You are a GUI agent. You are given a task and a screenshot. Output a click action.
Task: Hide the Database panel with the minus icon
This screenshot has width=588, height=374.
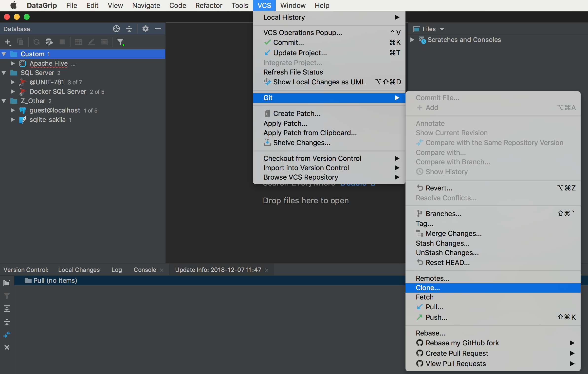[x=158, y=29]
